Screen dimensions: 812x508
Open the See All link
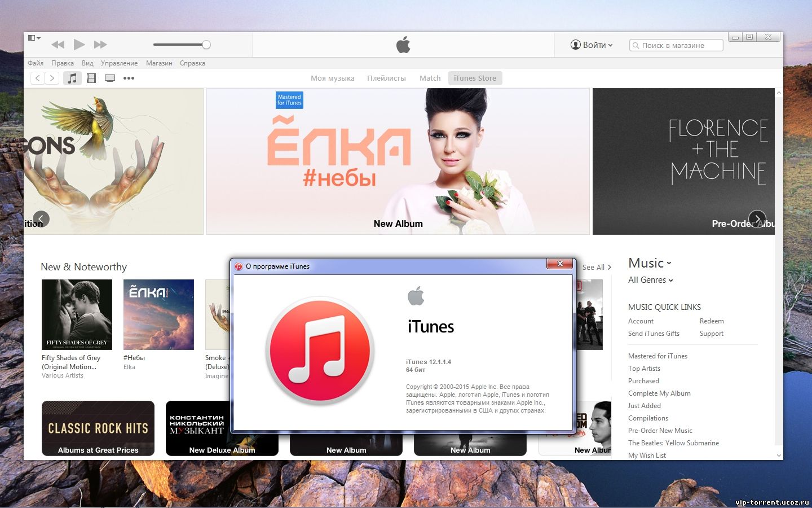[x=597, y=267]
